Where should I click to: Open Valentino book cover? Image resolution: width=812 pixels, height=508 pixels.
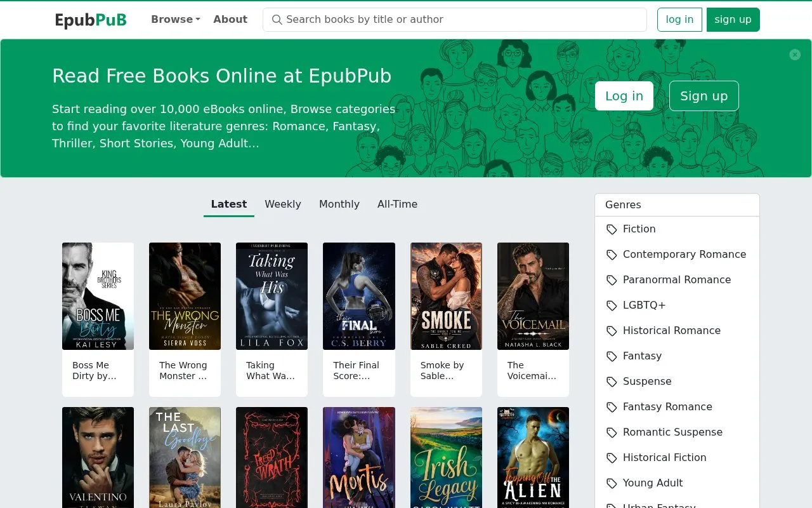pos(98,457)
